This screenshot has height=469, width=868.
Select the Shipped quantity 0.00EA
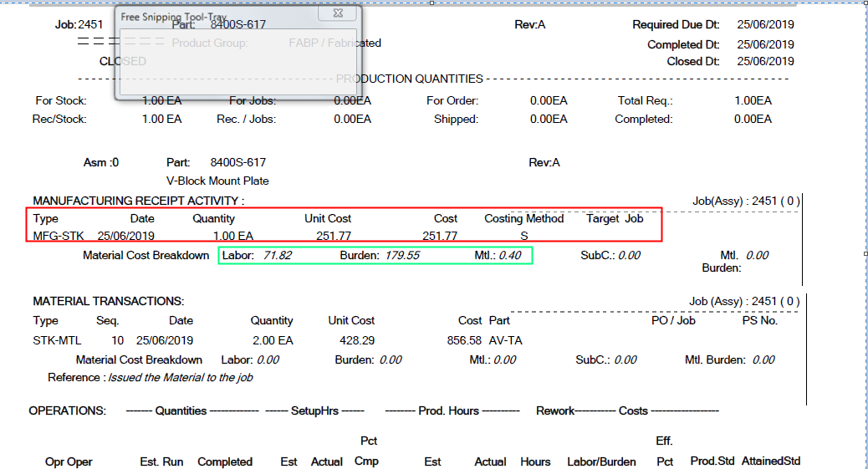(549, 119)
